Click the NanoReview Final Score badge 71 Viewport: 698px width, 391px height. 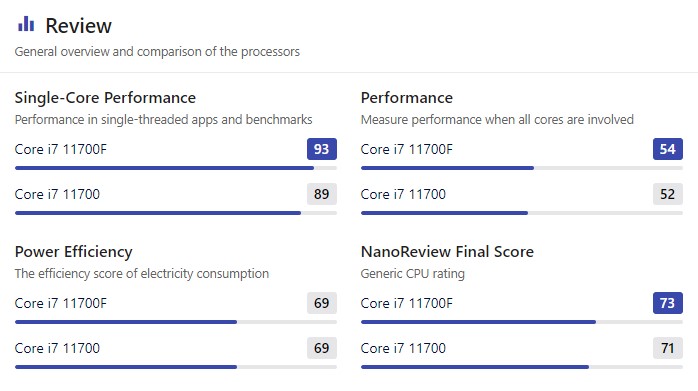(x=667, y=348)
